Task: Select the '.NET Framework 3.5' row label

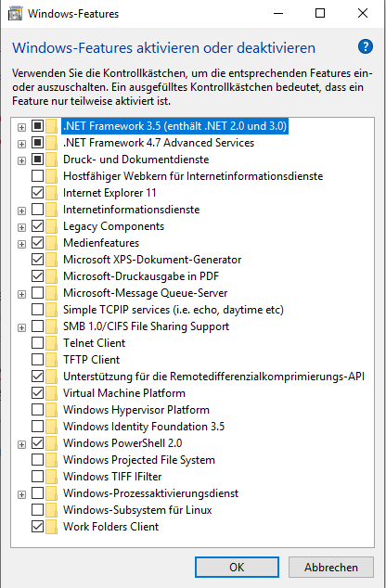Action: pyautogui.click(x=174, y=126)
